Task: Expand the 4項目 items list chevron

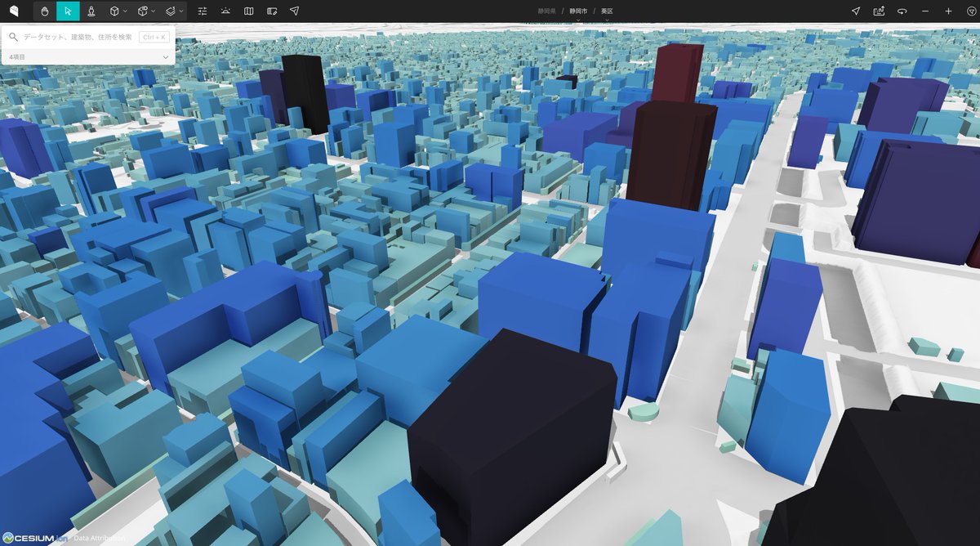Action: (166, 57)
